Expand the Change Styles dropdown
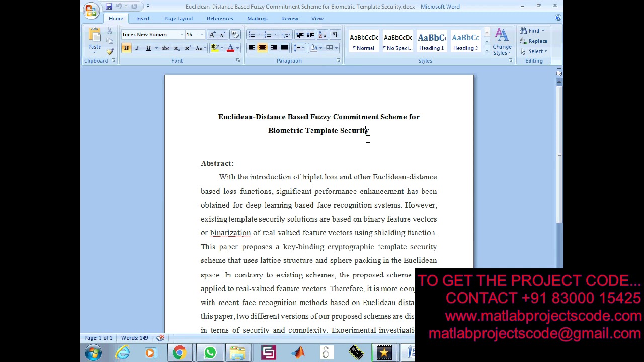Viewport: 644px width, 362px height. click(x=502, y=43)
